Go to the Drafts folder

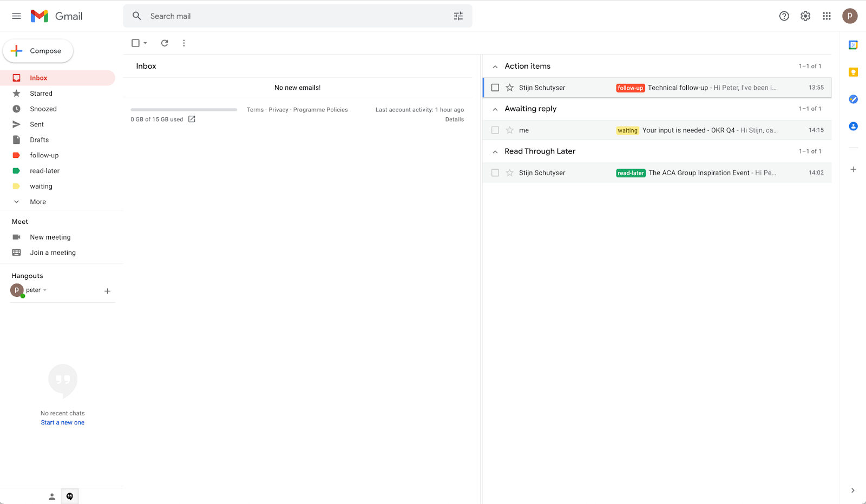coord(40,140)
